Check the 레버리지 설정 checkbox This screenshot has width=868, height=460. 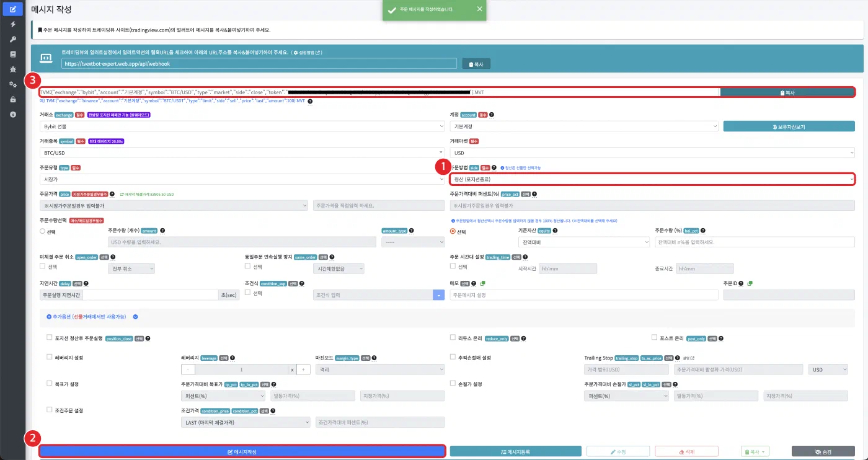pyautogui.click(x=49, y=357)
